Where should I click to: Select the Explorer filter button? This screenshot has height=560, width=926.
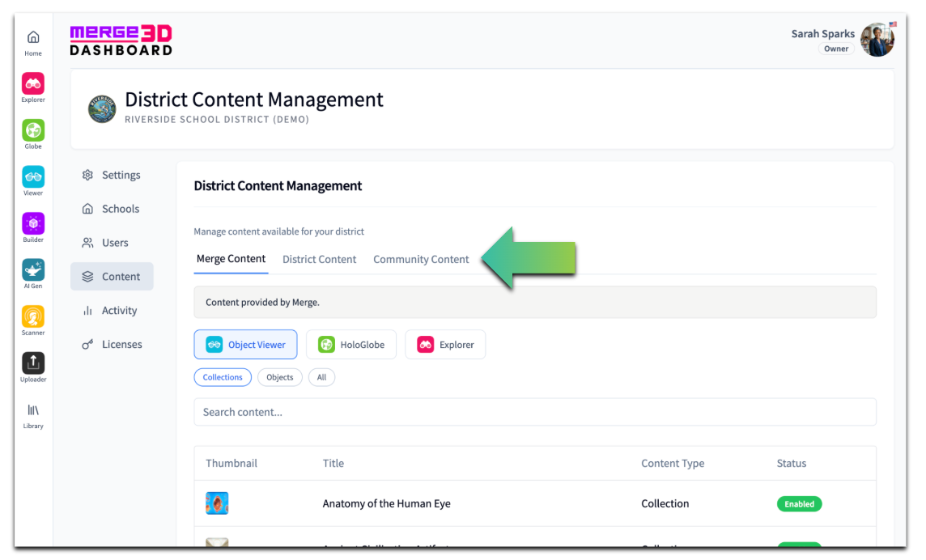[x=445, y=345]
